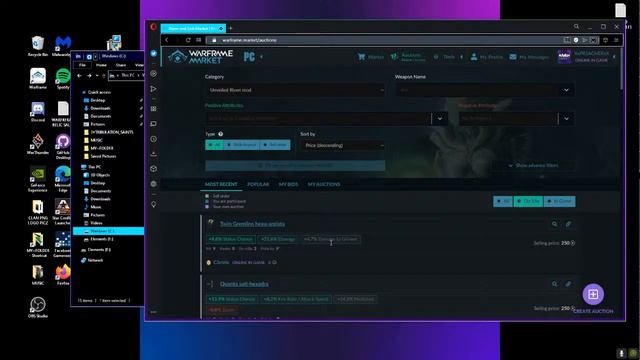Open Opera's speed dial grid sidebar icon
This screenshot has width=640, height=360.
[x=153, y=109]
